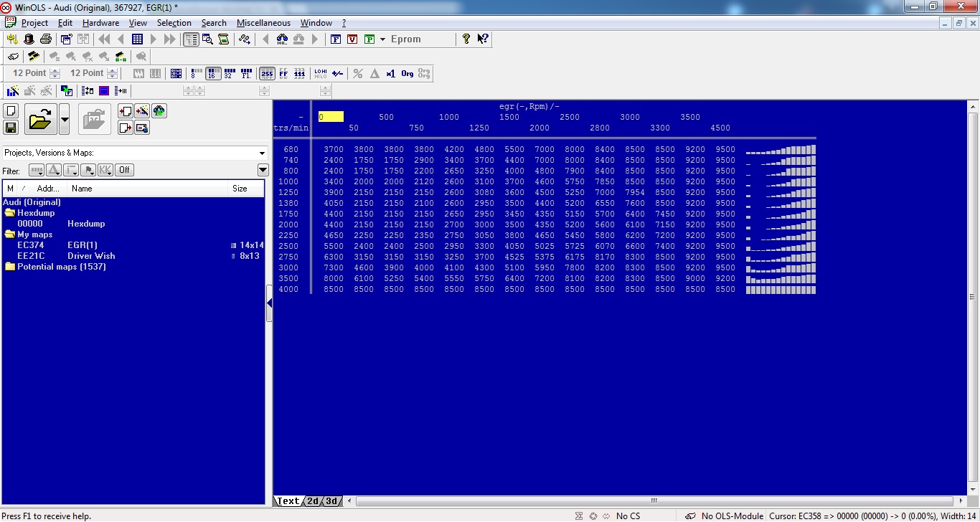The image size is (980, 522).
Task: Switch to FF hexadecimal number display
Action: 283,73
